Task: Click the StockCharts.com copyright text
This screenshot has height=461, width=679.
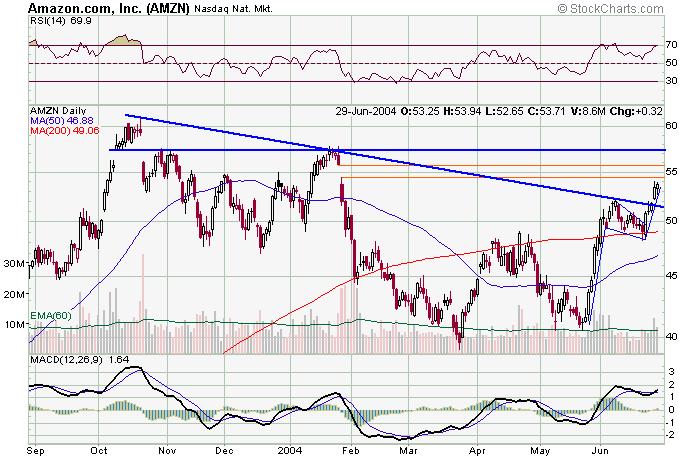Action: tap(611, 8)
